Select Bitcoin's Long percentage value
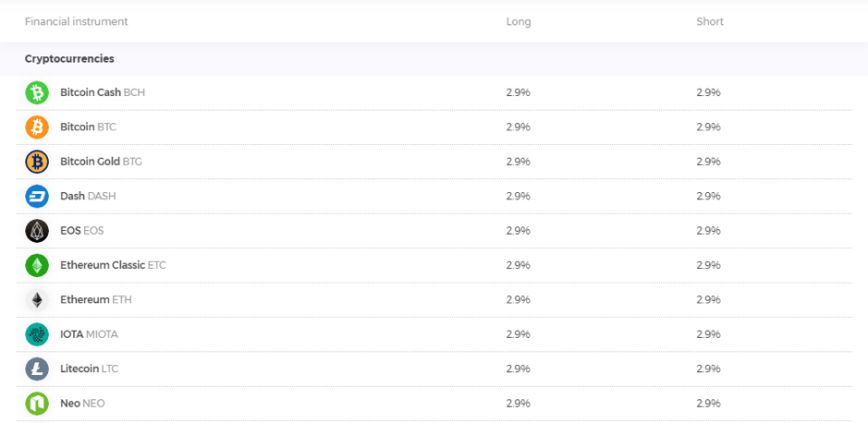868x423 pixels. pos(519,127)
